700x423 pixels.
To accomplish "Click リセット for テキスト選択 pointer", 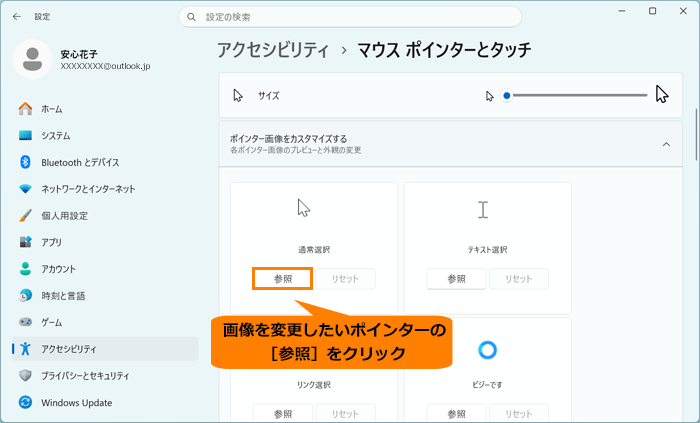I will pyautogui.click(x=519, y=279).
